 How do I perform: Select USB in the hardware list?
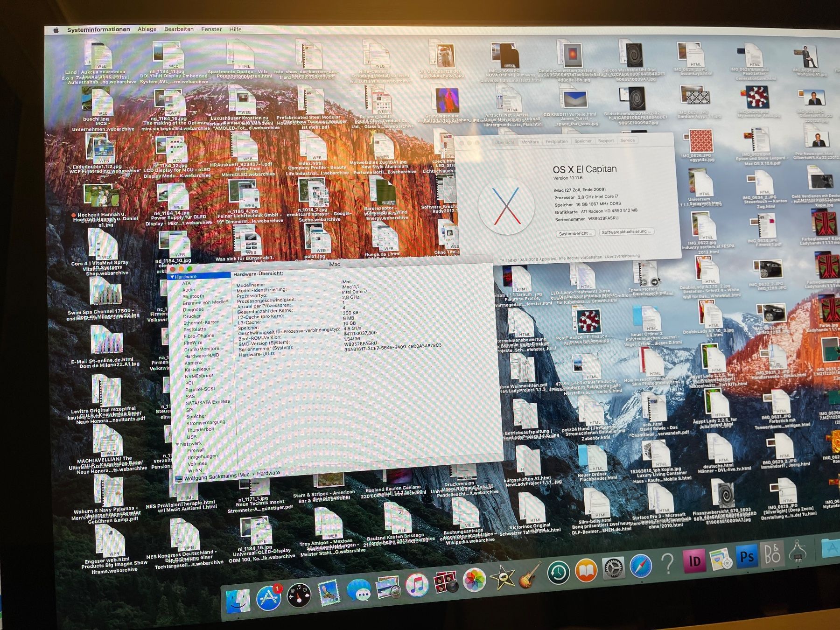tap(191, 437)
